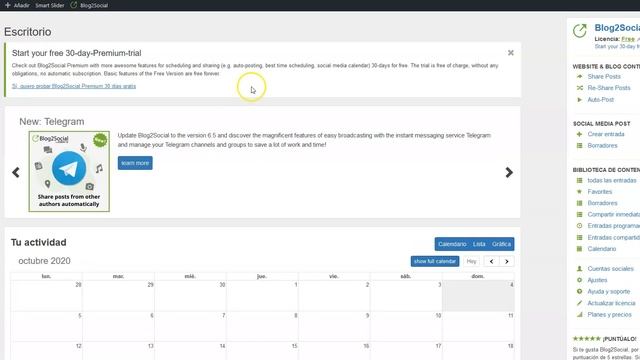Click the Free license link
The height and width of the screenshot is (360, 640).
tap(628, 39)
